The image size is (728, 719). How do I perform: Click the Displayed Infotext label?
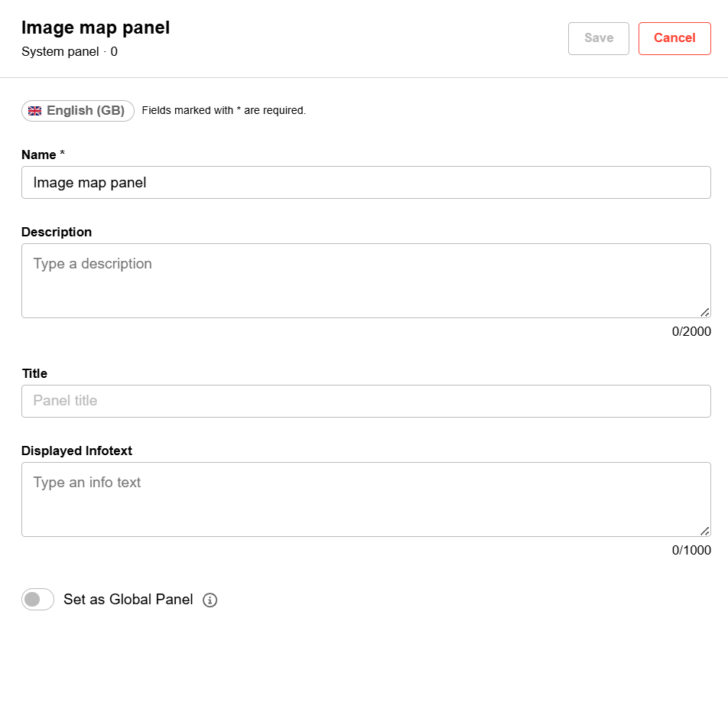[76, 451]
